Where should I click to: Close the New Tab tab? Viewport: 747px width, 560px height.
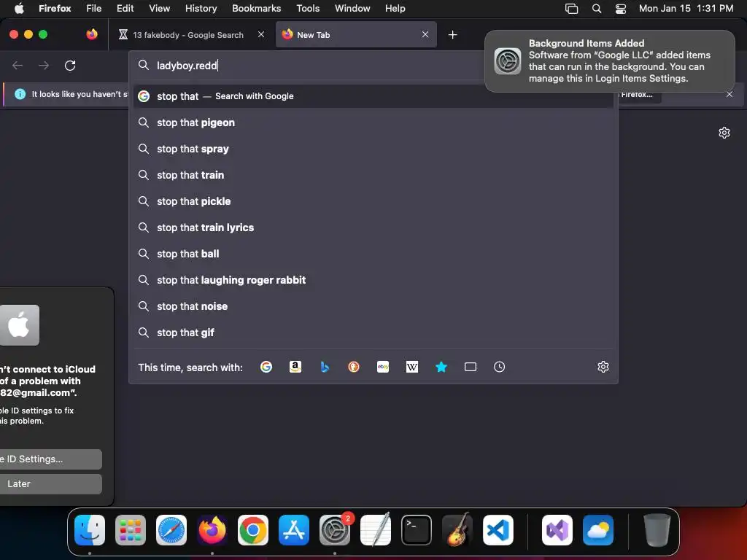[x=425, y=34]
